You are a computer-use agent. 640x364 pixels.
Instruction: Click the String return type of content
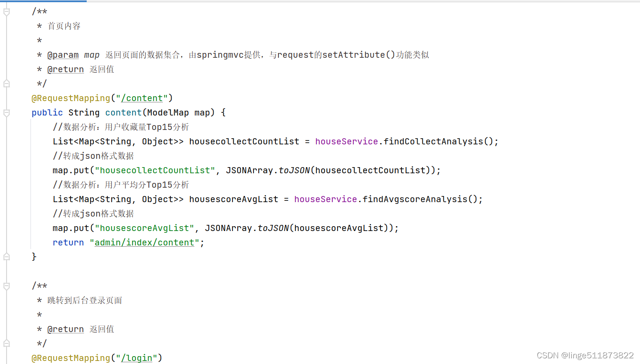[x=84, y=113]
